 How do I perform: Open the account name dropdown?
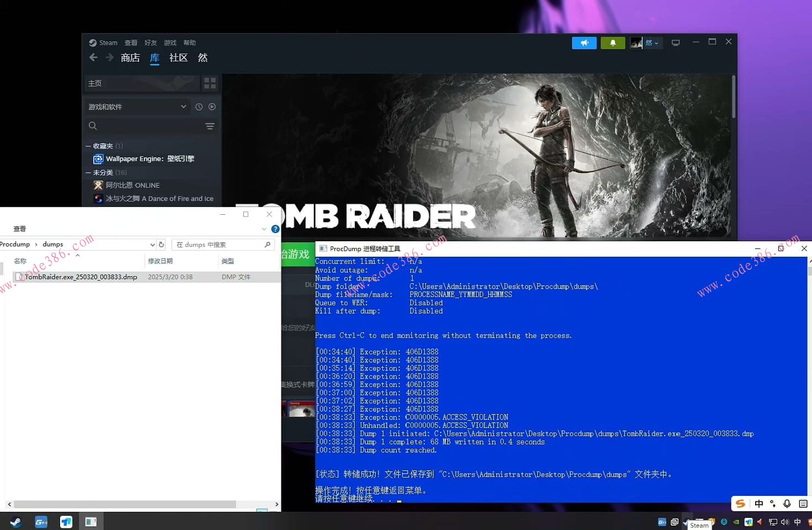pos(651,43)
